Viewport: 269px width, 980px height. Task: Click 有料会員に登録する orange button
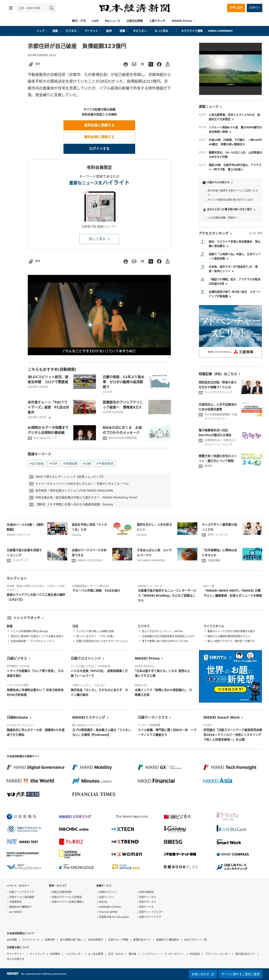coord(99,125)
